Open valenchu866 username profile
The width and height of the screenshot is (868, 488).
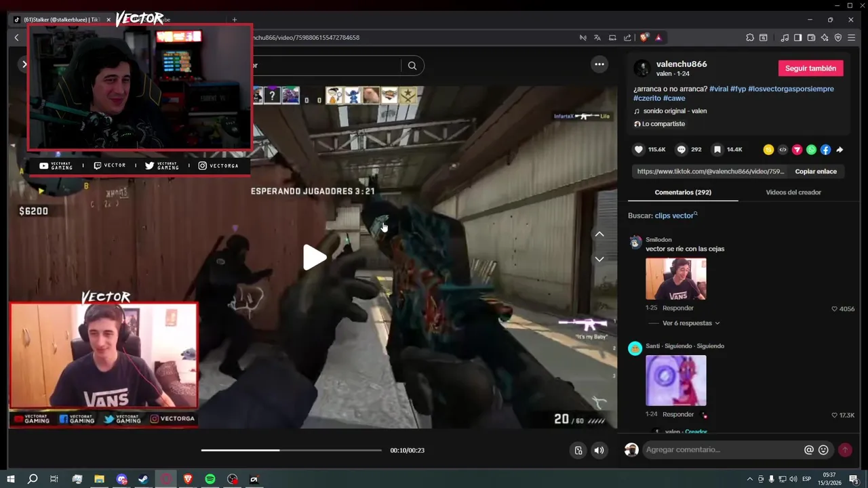682,64
